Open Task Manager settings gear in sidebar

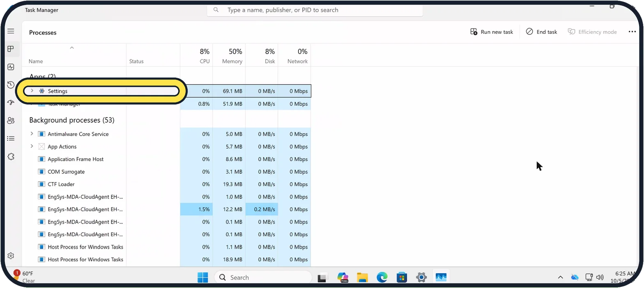coord(11,256)
